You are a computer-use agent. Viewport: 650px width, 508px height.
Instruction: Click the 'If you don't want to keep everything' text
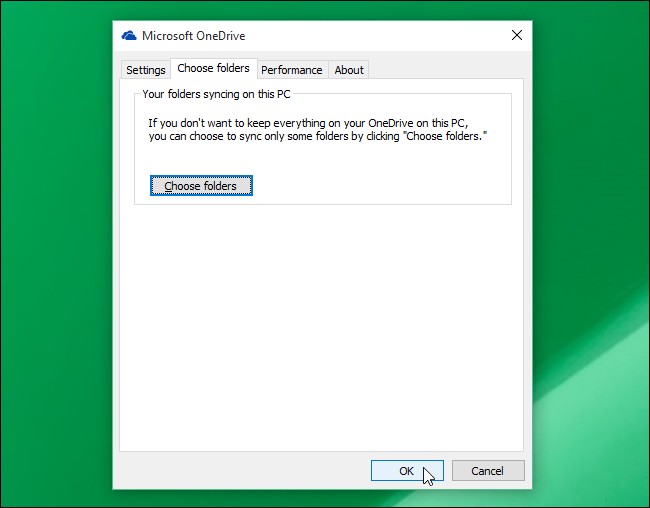point(318,129)
